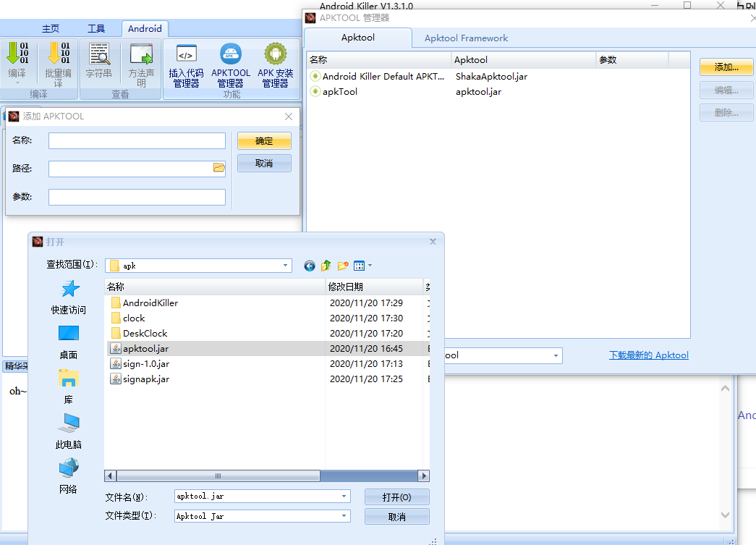Open the APK 安装管理器 icon
The image size is (756, 545).
tap(276, 65)
